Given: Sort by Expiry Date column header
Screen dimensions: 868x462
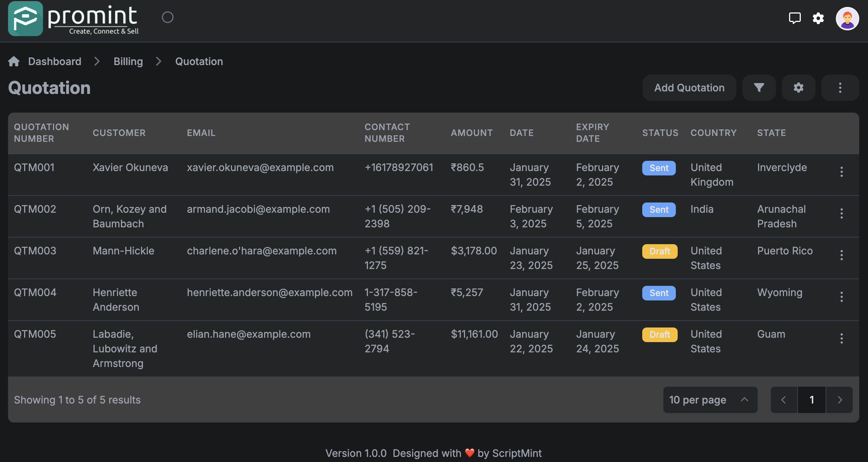Looking at the screenshot, I should point(593,133).
